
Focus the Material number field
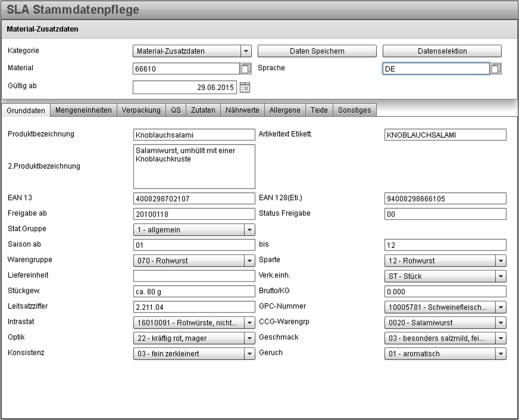186,69
